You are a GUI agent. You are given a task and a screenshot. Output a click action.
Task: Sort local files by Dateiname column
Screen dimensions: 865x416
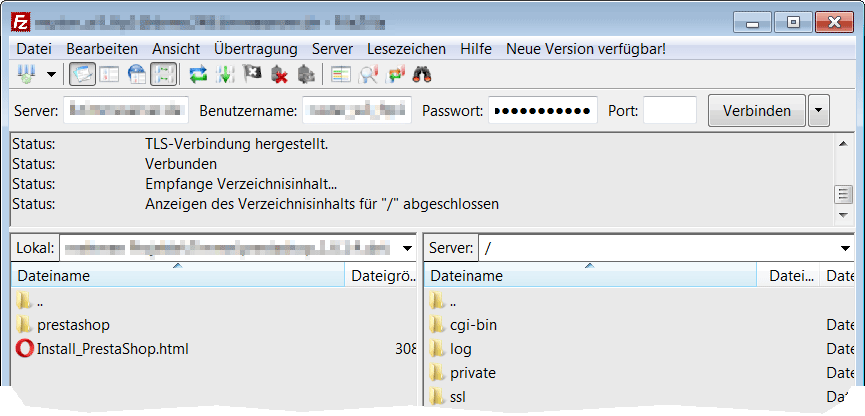pyautogui.click(x=178, y=275)
